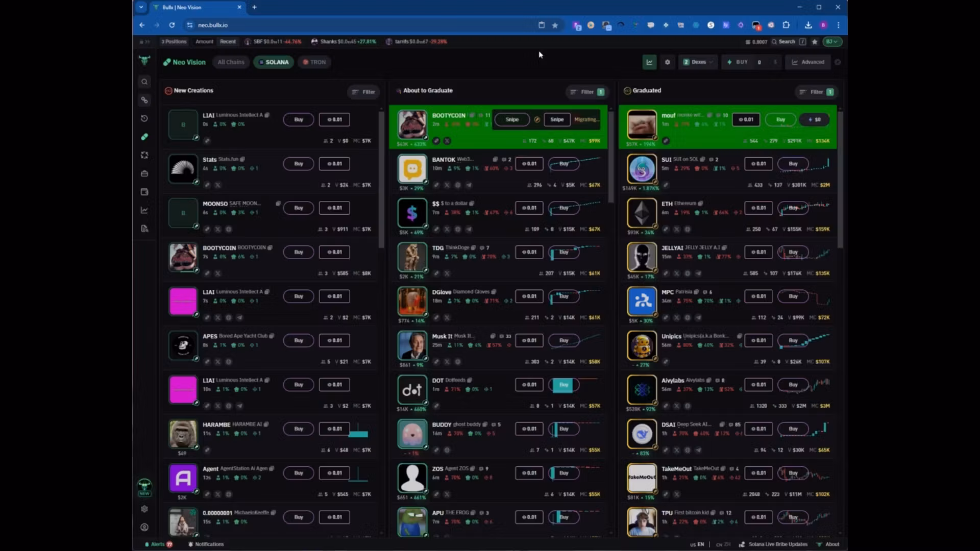Click the briefcase portfolio icon in sidebar

click(144, 173)
